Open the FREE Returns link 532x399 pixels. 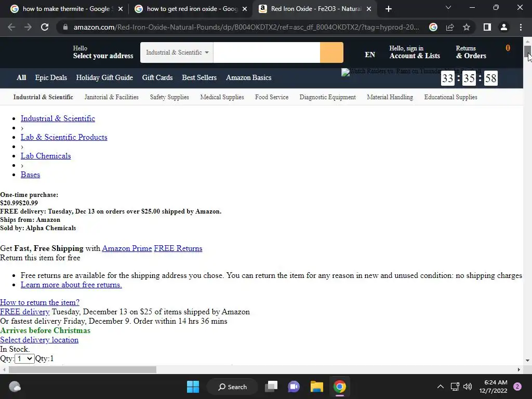[x=178, y=248]
